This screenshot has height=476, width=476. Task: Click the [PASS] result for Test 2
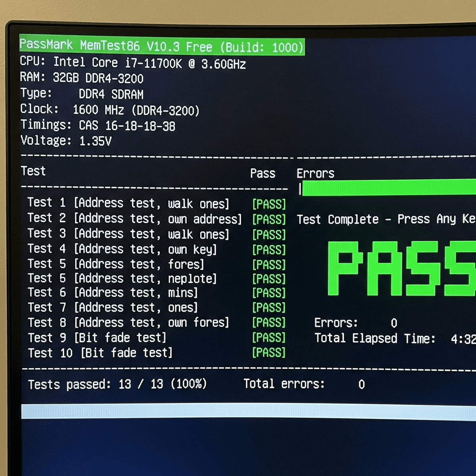269,219
